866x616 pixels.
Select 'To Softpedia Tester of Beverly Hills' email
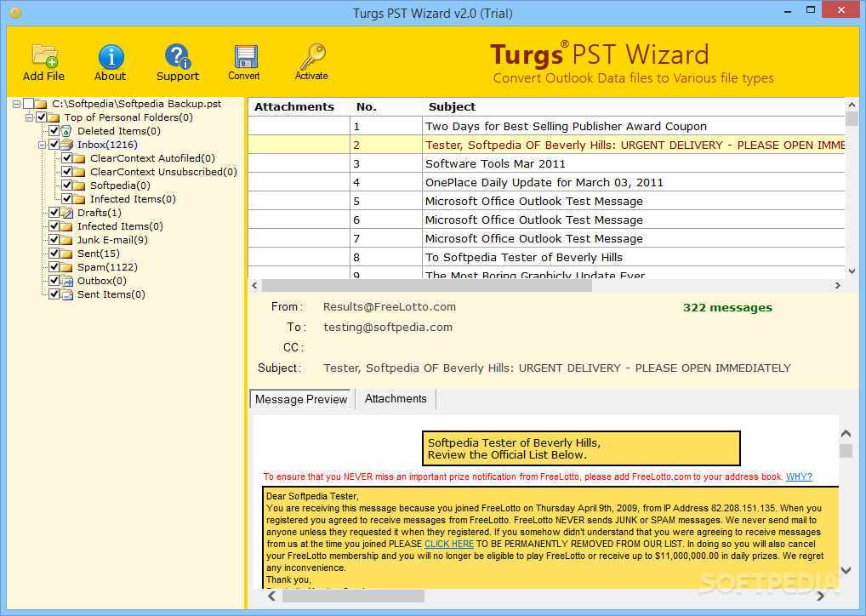547,258
